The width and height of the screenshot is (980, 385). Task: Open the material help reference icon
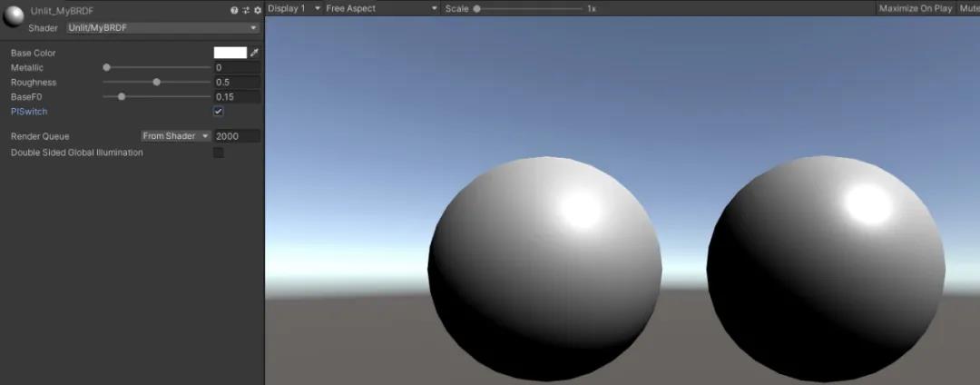234,11
